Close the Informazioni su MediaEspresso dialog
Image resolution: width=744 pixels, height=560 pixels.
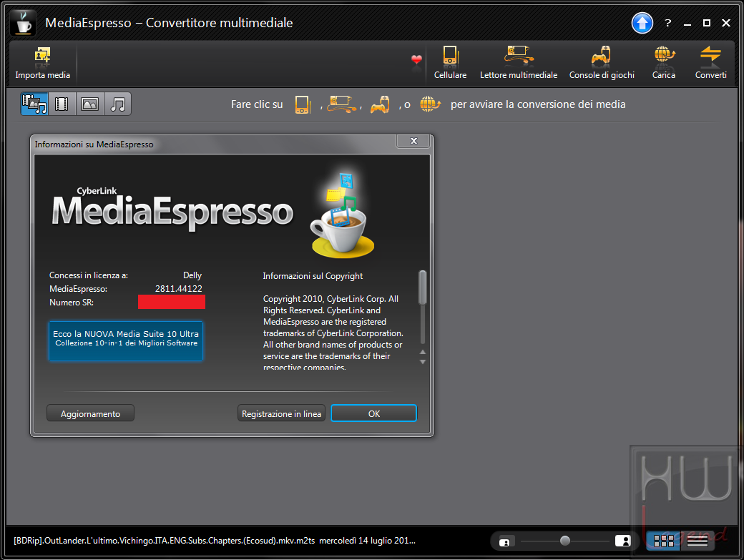coord(413,141)
